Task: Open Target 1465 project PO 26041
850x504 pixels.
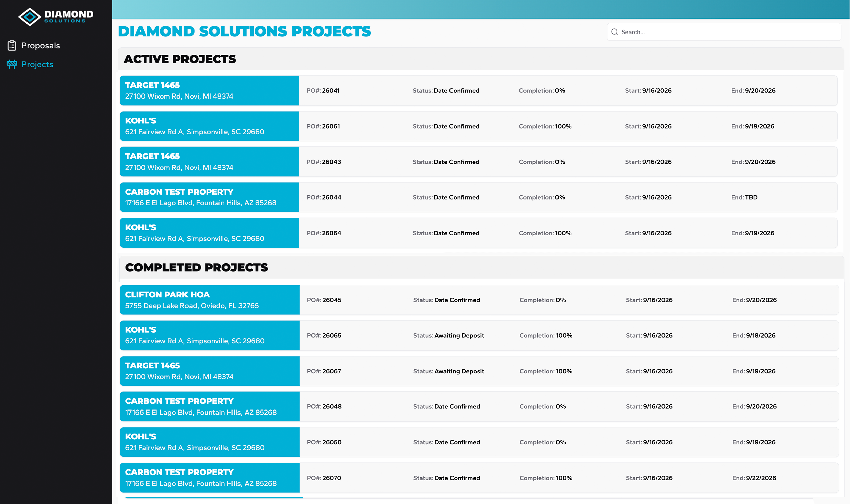Action: pyautogui.click(x=479, y=91)
